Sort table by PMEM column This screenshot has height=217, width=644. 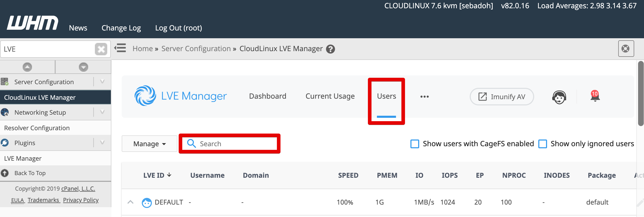pyautogui.click(x=387, y=175)
